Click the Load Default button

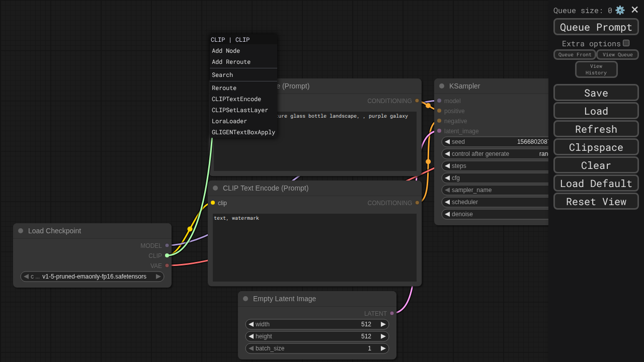pyautogui.click(x=596, y=184)
